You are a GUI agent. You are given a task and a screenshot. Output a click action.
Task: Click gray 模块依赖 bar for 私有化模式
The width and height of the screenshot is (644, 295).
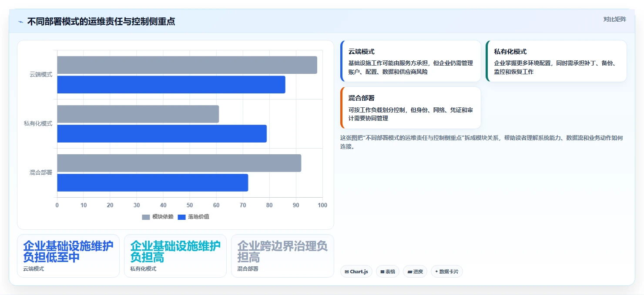[x=138, y=114]
